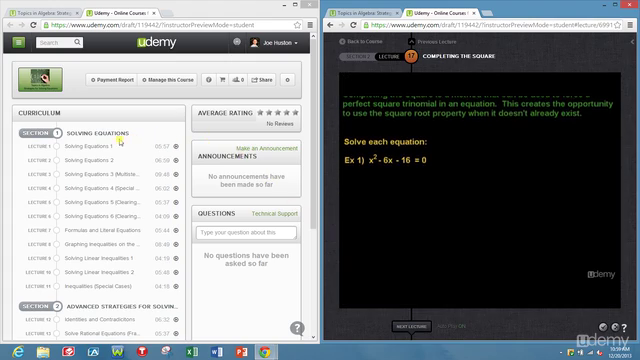Click the Technical Support link
The height and width of the screenshot is (360, 640).
pos(275,213)
